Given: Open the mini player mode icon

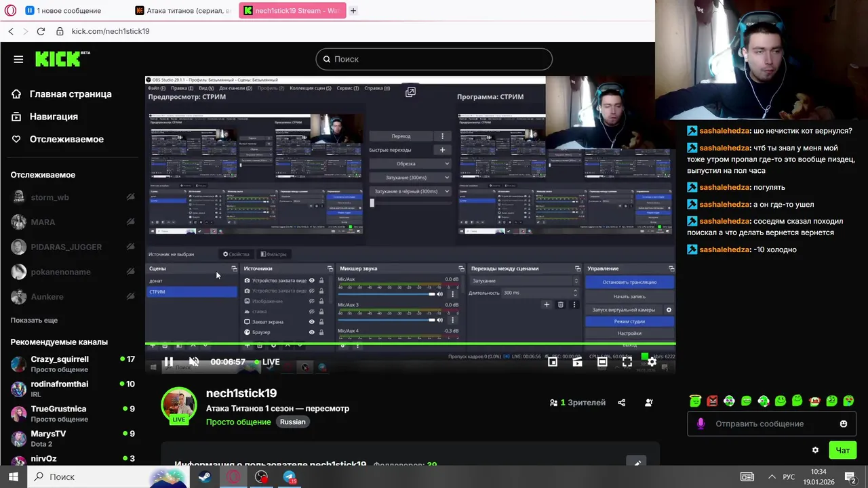Looking at the screenshot, I should pyautogui.click(x=553, y=362).
